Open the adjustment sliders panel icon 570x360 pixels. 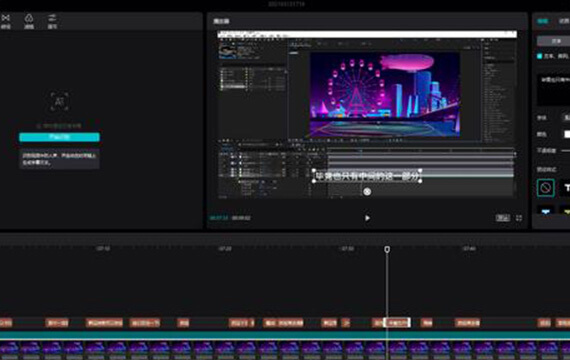coord(52,21)
